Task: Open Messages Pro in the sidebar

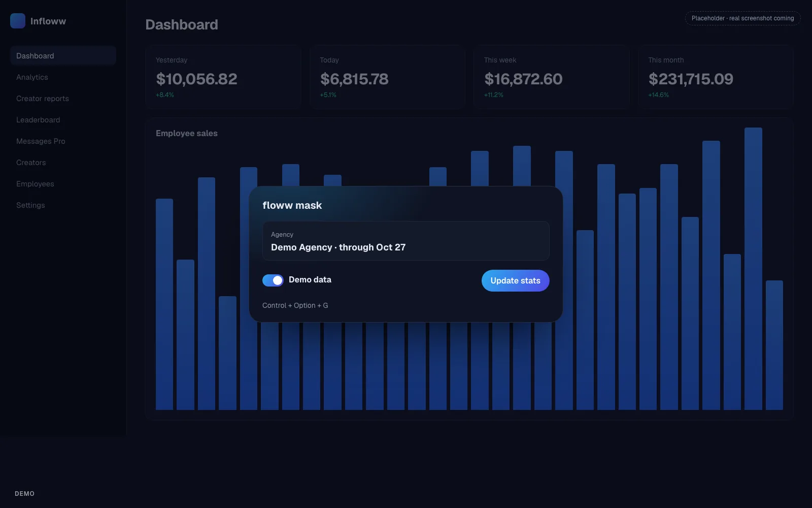Action: point(63,141)
